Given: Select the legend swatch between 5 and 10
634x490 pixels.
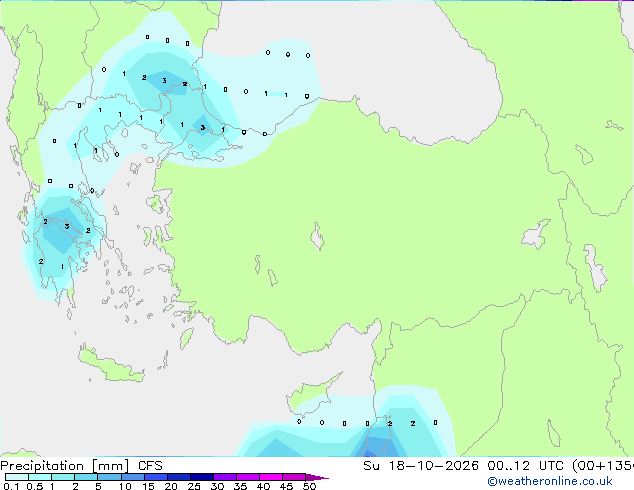Looking at the screenshot, I should tap(109, 477).
